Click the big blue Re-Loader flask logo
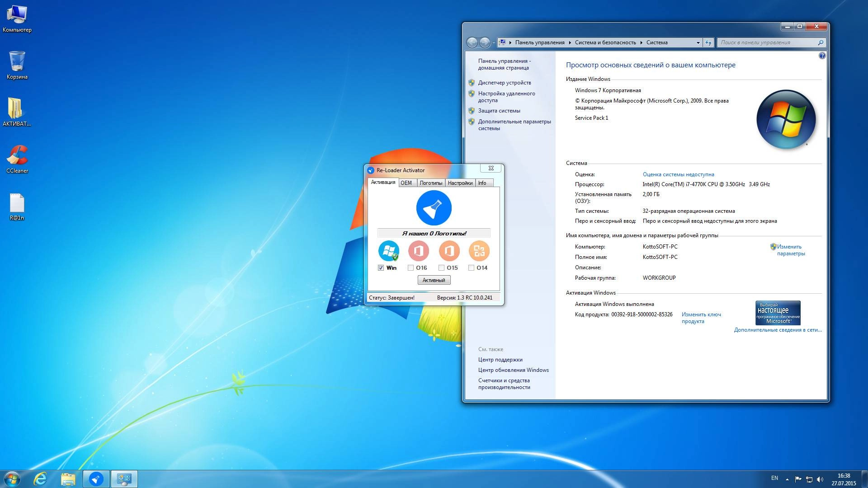The height and width of the screenshot is (488, 868). click(434, 208)
